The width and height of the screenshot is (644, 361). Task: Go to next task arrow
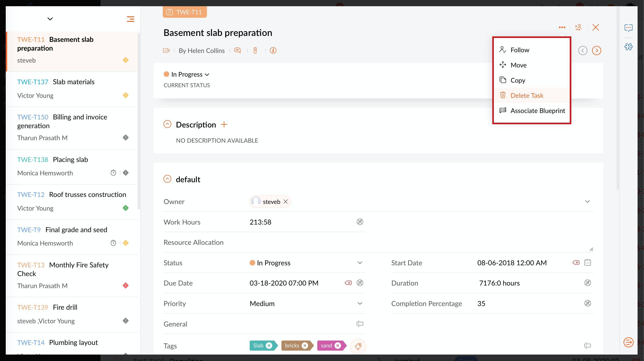tap(596, 50)
